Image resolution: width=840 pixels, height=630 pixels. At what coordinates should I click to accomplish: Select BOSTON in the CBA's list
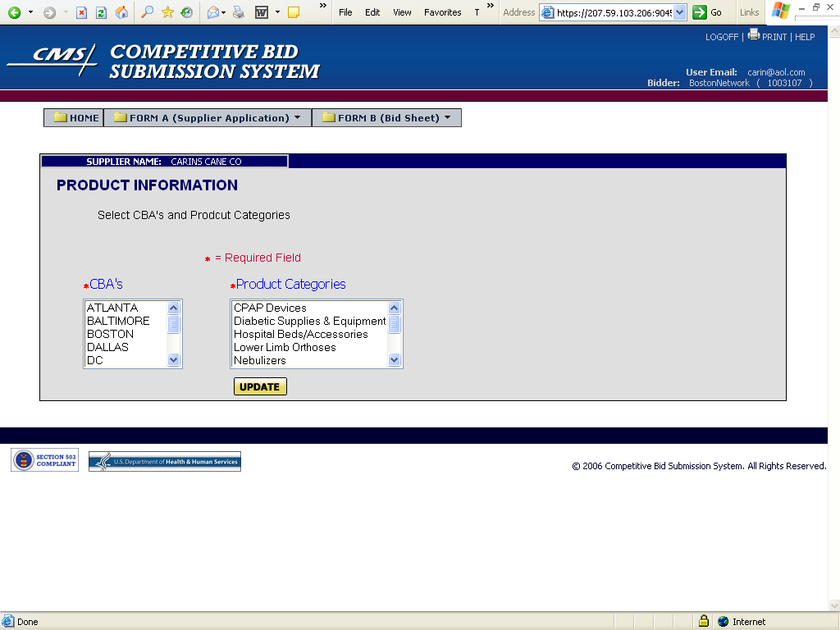[110, 334]
